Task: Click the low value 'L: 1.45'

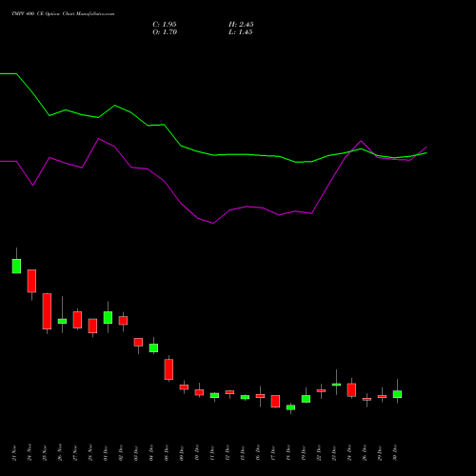Action: coord(241,32)
